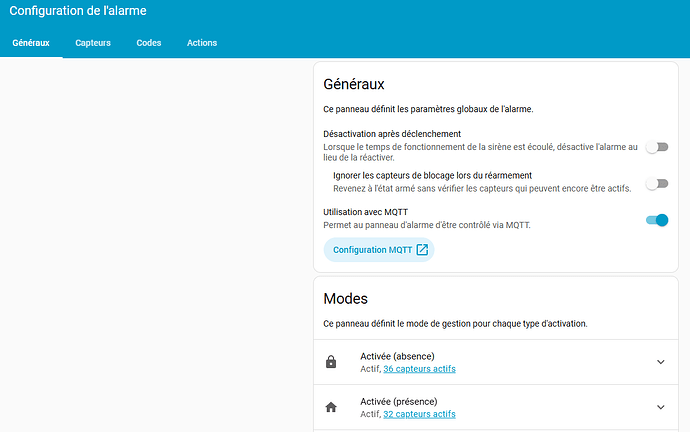This screenshot has height=432, width=690.
Task: Follow the 32 capteurs actifs link
Action: pyautogui.click(x=419, y=414)
